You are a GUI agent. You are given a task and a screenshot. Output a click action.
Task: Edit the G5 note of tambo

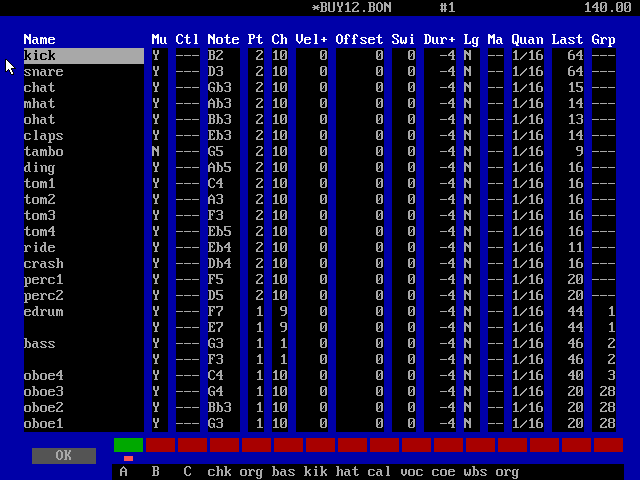coord(224,151)
